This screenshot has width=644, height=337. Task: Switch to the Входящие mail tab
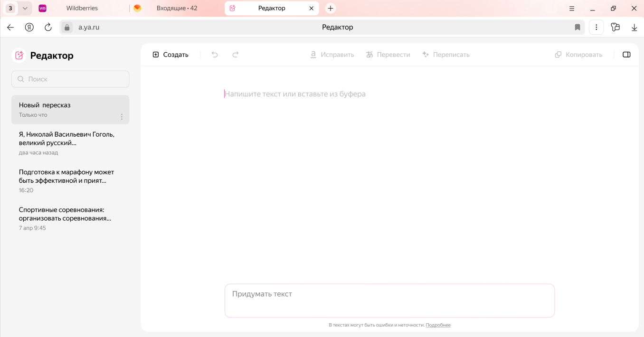pyautogui.click(x=176, y=8)
